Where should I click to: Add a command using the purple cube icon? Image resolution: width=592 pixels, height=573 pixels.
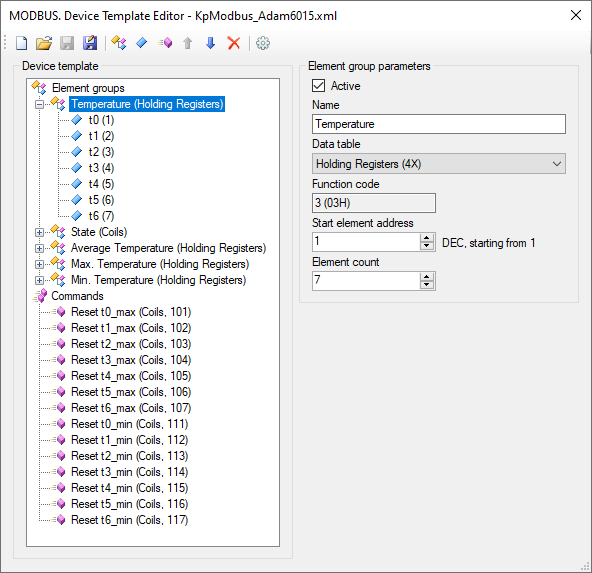click(165, 43)
